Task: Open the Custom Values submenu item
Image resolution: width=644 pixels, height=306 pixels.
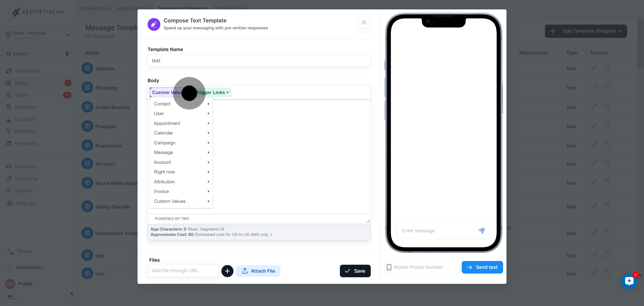Action: coord(181,201)
